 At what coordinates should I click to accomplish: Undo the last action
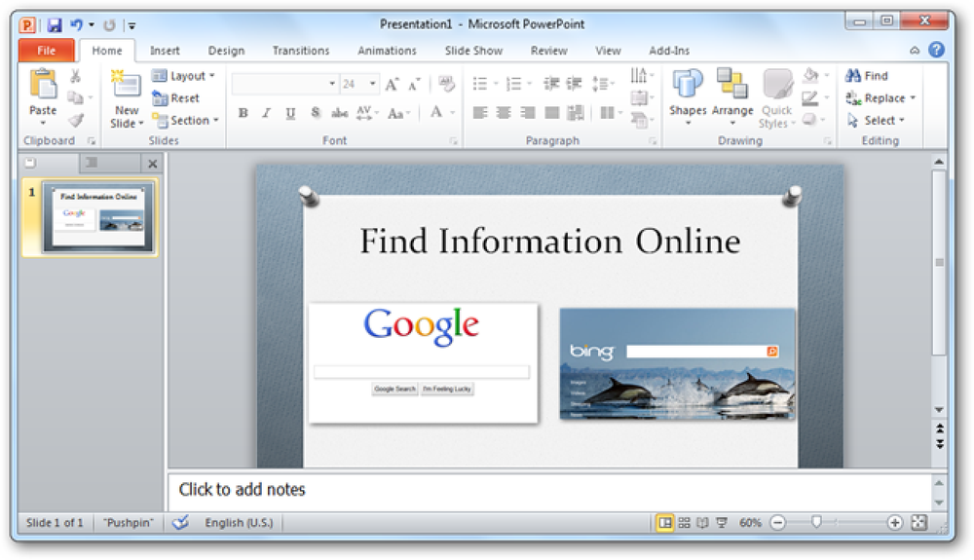point(76,24)
